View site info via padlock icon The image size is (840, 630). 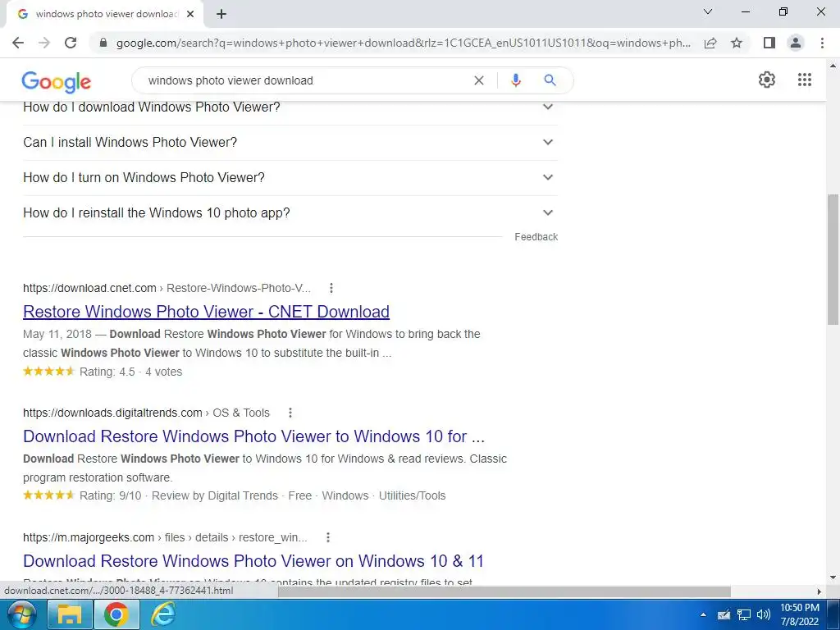click(x=103, y=43)
